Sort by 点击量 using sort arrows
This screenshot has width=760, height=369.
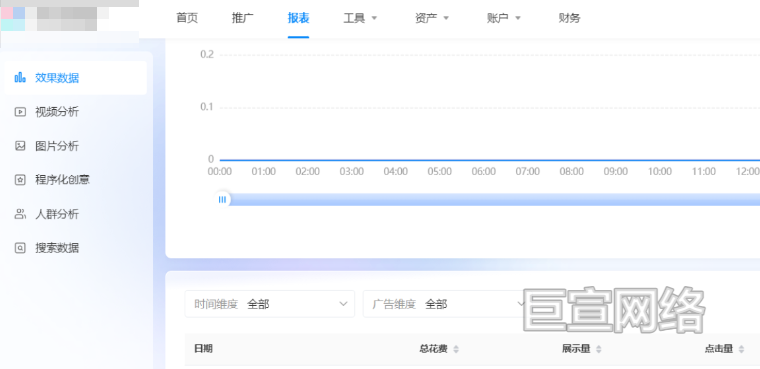(x=741, y=349)
